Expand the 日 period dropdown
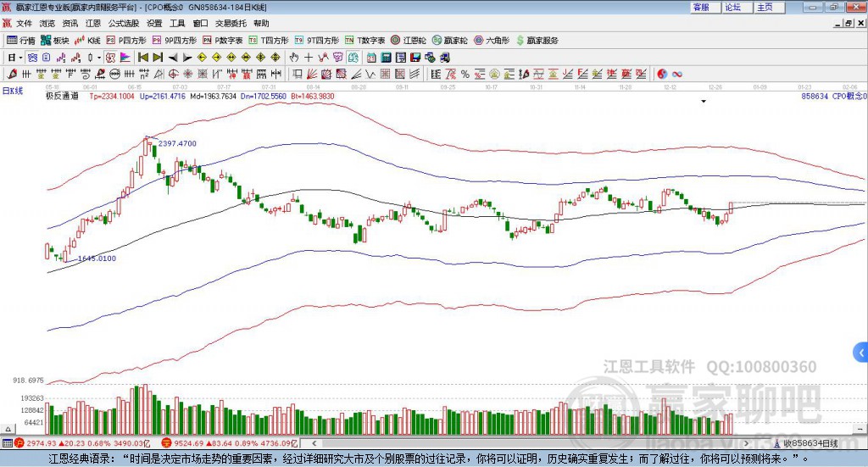 pos(20,58)
